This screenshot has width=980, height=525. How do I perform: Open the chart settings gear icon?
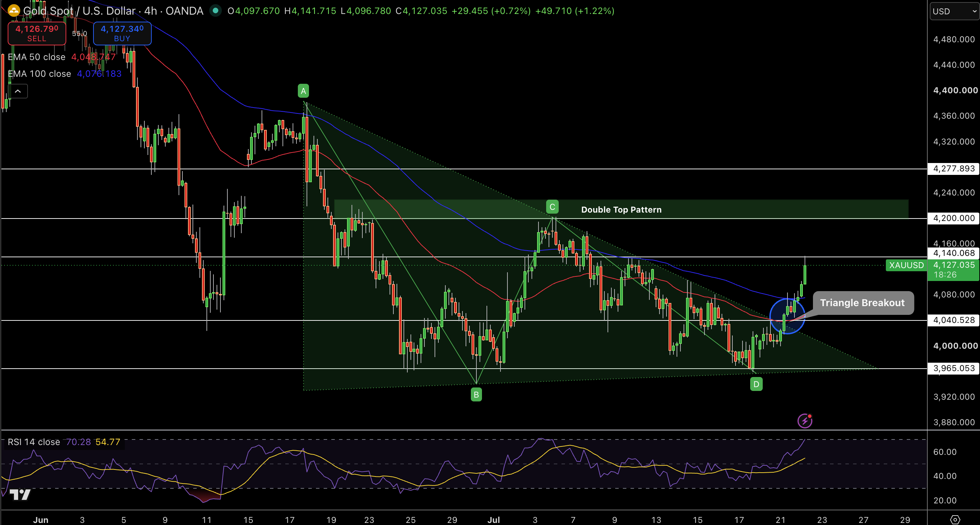pyautogui.click(x=955, y=519)
